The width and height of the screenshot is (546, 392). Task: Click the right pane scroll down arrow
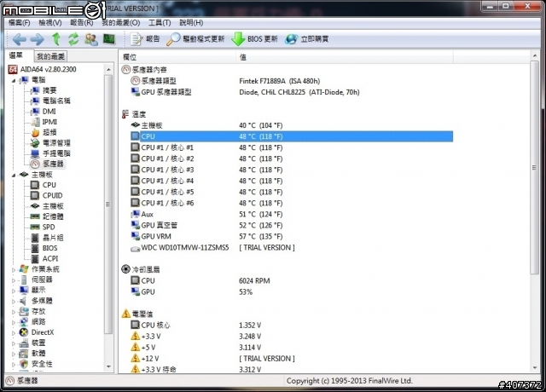pyautogui.click(x=535, y=368)
